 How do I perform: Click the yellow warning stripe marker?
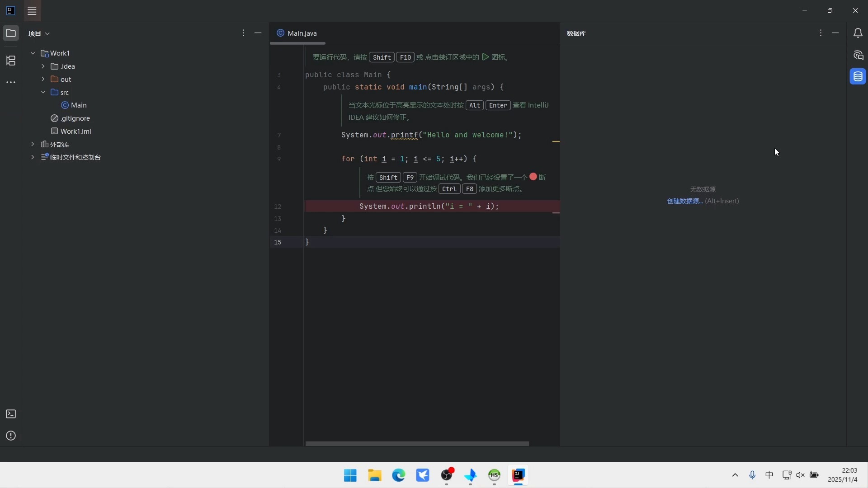[556, 141]
